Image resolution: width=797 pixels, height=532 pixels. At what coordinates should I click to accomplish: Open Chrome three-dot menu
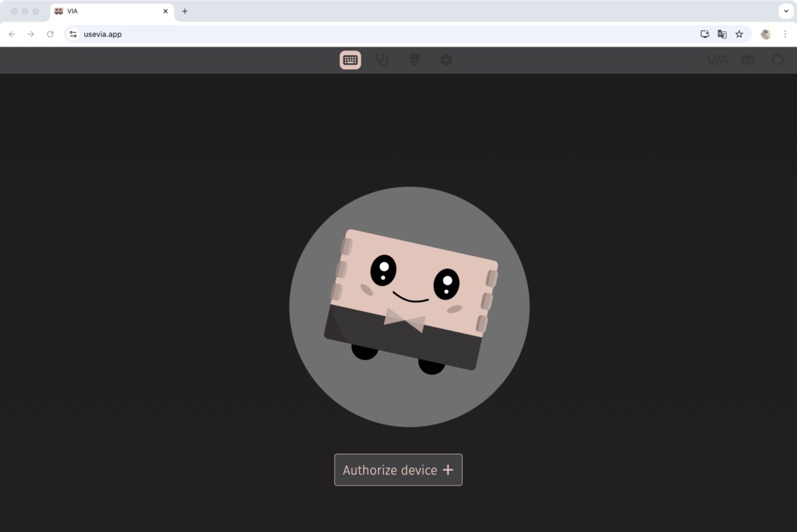pyautogui.click(x=785, y=34)
